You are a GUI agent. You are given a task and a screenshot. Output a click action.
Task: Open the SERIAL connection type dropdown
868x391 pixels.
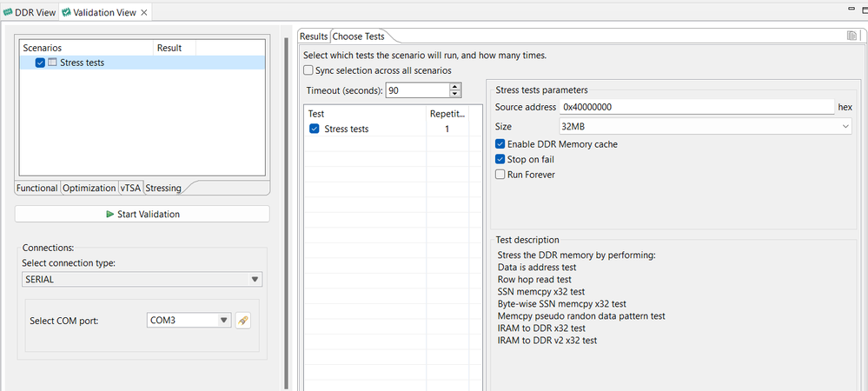tap(142, 280)
